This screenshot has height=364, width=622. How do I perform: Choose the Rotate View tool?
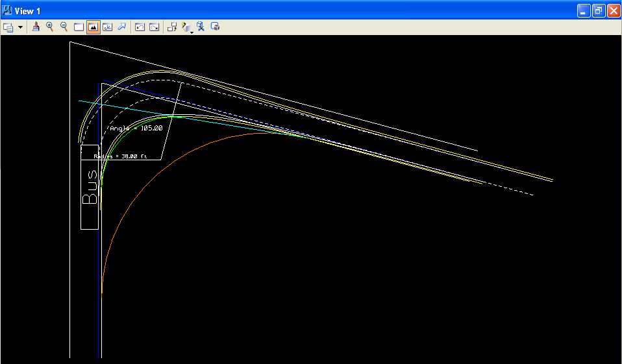107,27
